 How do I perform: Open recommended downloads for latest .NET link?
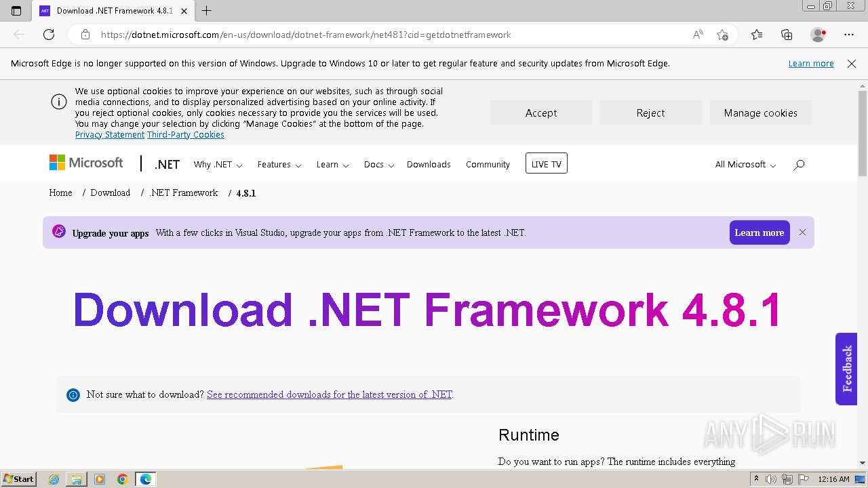330,394
